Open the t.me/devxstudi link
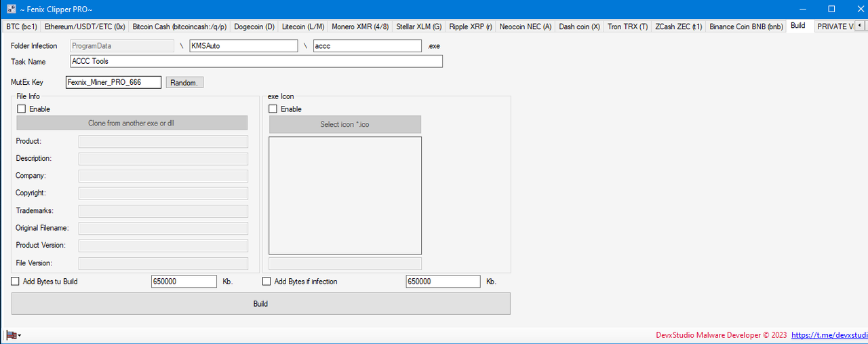This screenshot has height=344, width=868. 829,335
